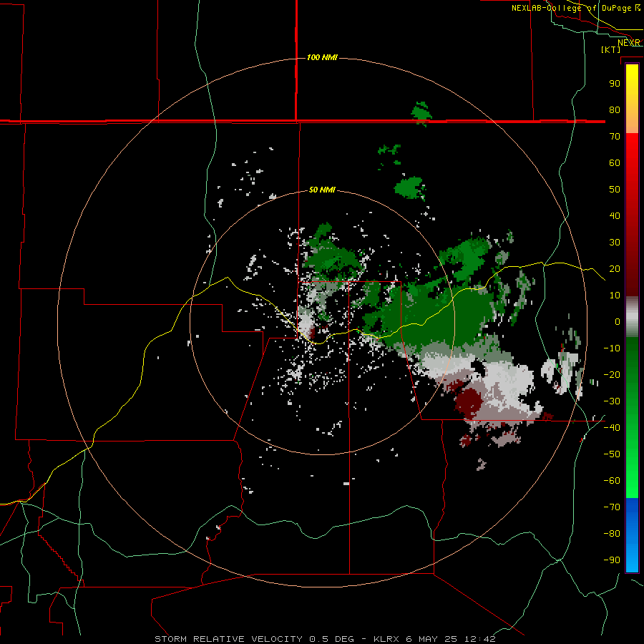Select the positive 80 knot scale label
Screen dimensions: 644x644
pyautogui.click(x=615, y=109)
